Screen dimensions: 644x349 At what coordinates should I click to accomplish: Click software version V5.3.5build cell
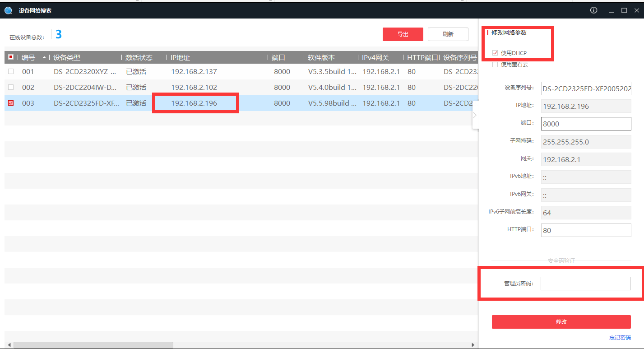click(333, 71)
